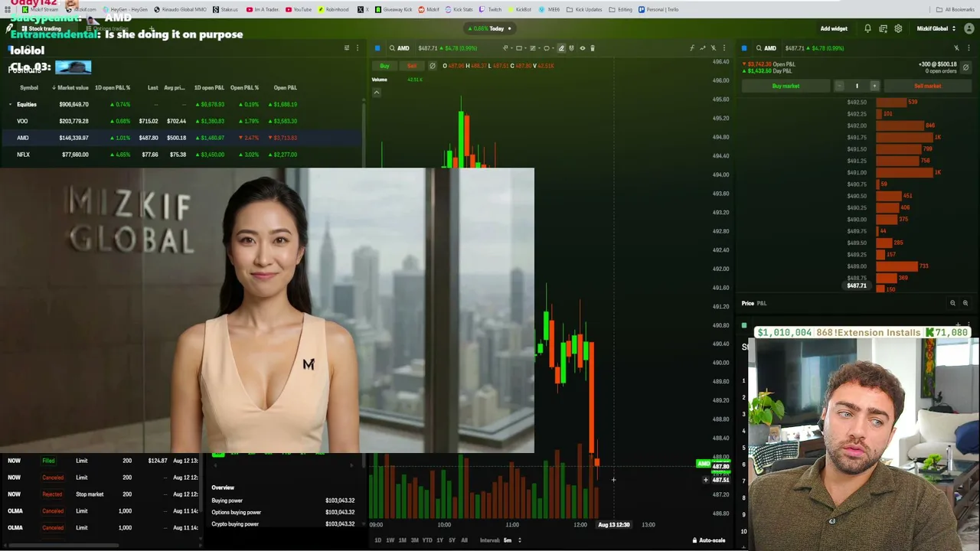Select the draw pencil tool in chart toolbar
This screenshot has width=980, height=551.
pyautogui.click(x=561, y=48)
